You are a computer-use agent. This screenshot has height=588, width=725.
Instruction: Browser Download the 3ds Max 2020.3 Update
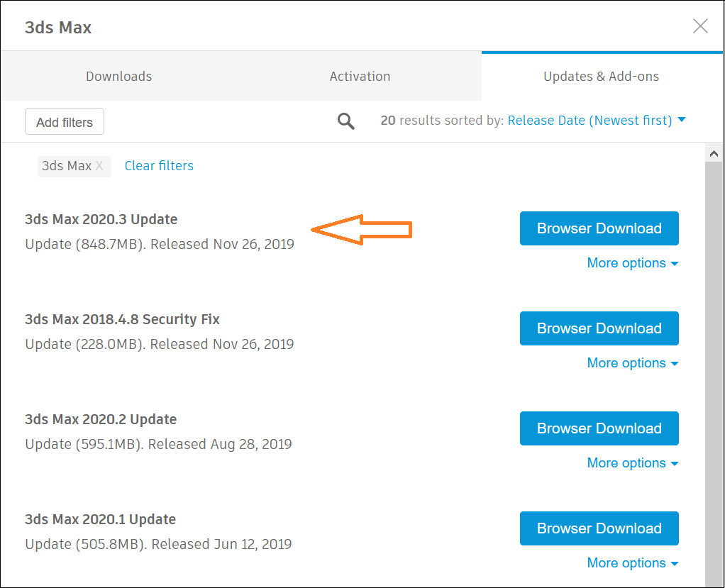pos(599,228)
